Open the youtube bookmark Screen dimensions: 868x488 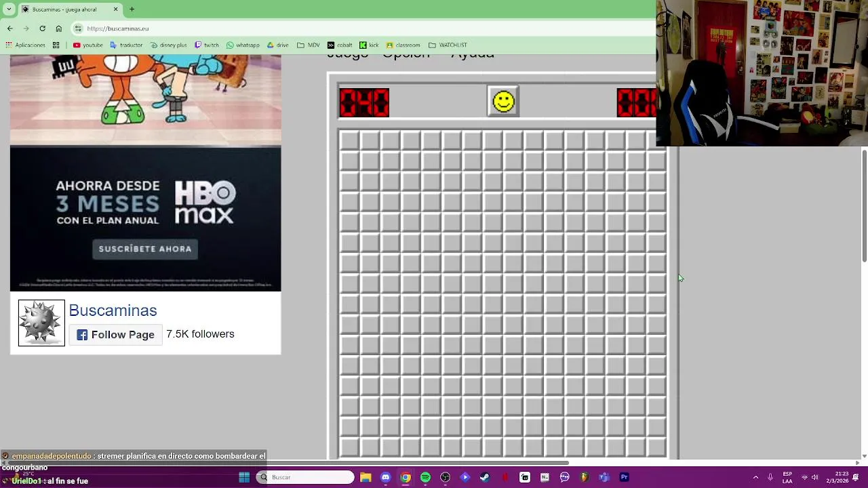[x=87, y=45]
